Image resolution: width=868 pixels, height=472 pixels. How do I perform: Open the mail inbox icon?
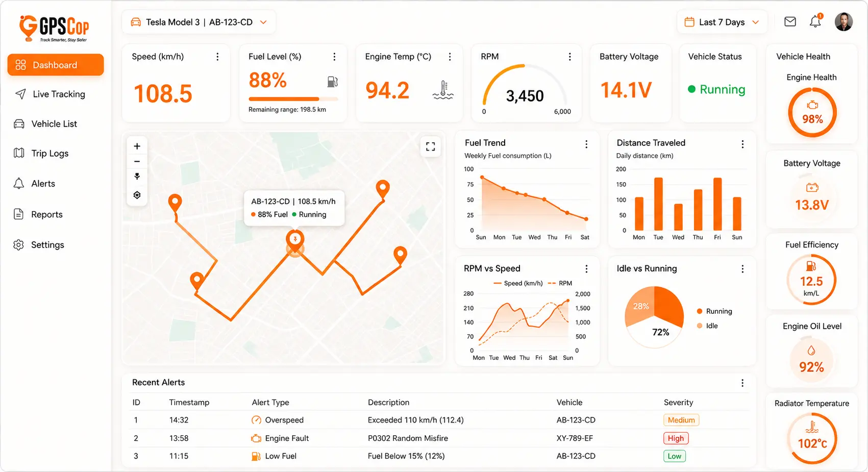[x=790, y=21]
